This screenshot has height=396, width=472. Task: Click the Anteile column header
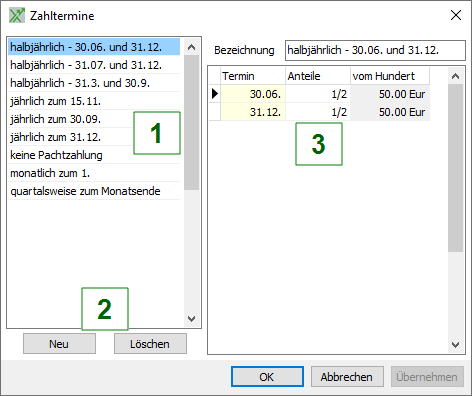pyautogui.click(x=318, y=76)
